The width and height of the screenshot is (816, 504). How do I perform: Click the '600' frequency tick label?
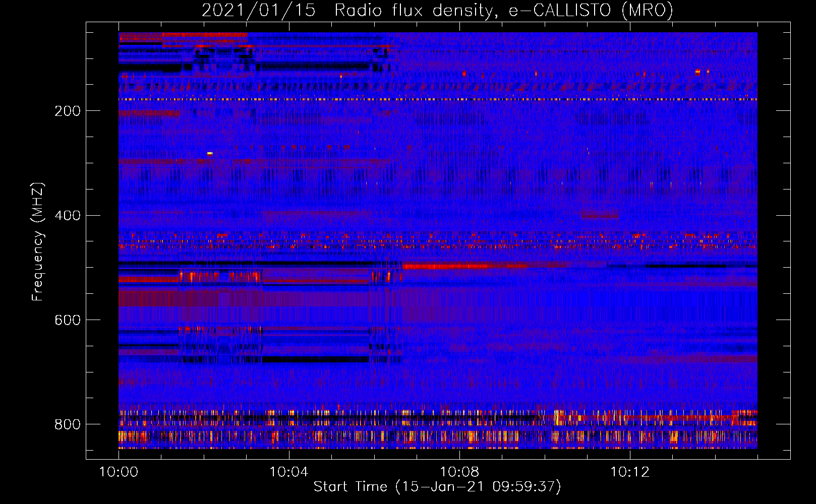pos(68,321)
